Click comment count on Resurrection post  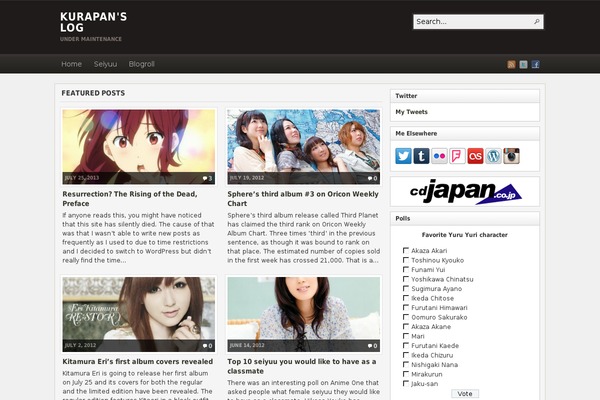207,178
